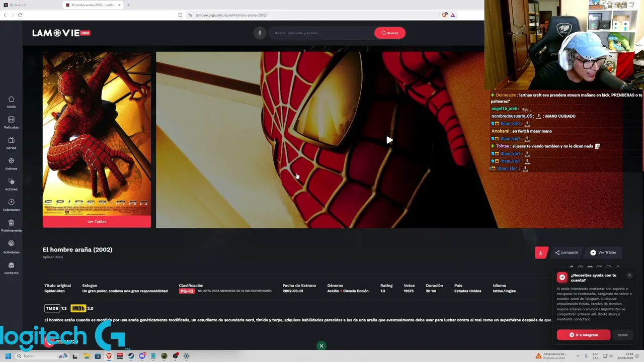
Task: Click the lamovie.org address bar
Action: coord(312,15)
